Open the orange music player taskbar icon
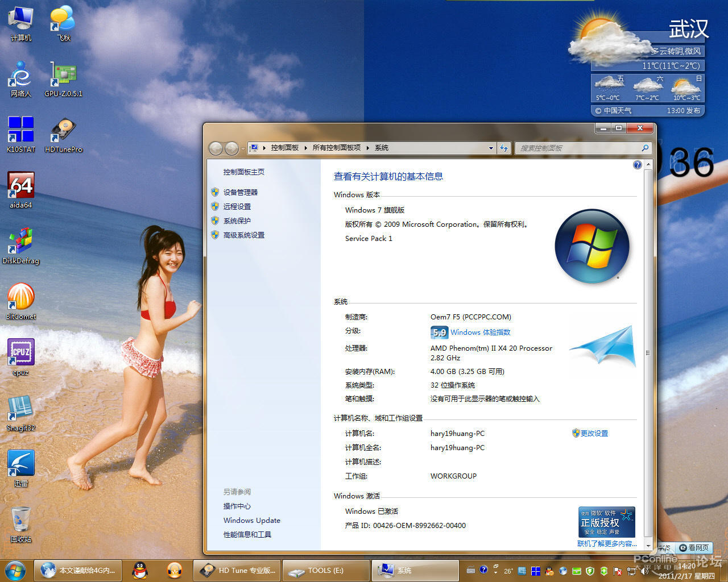This screenshot has width=728, height=582. pyautogui.click(x=175, y=571)
